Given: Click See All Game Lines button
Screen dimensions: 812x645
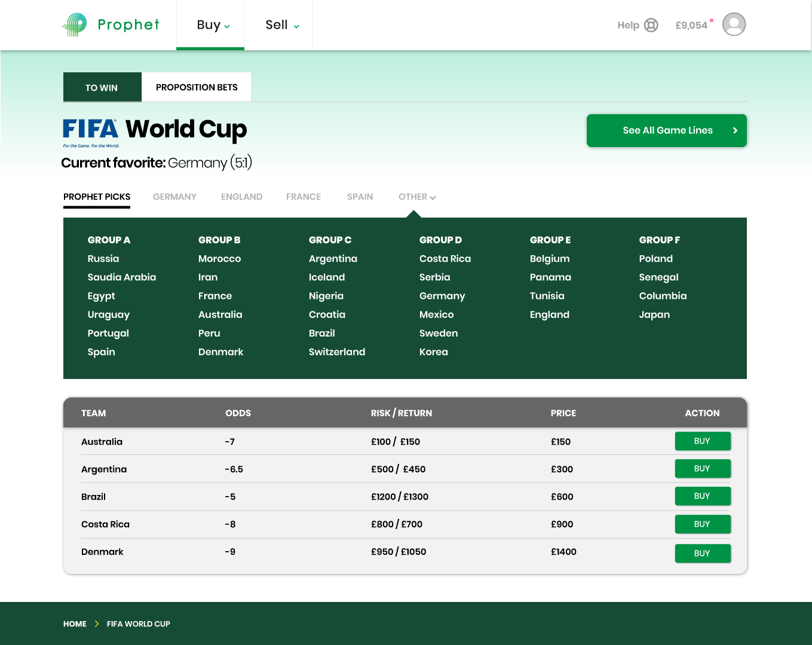Looking at the screenshot, I should [x=667, y=130].
